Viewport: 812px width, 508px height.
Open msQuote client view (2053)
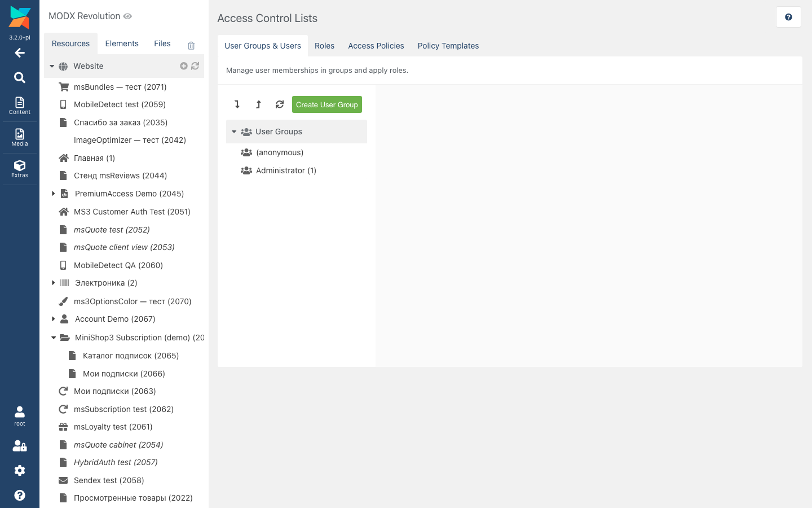point(124,247)
